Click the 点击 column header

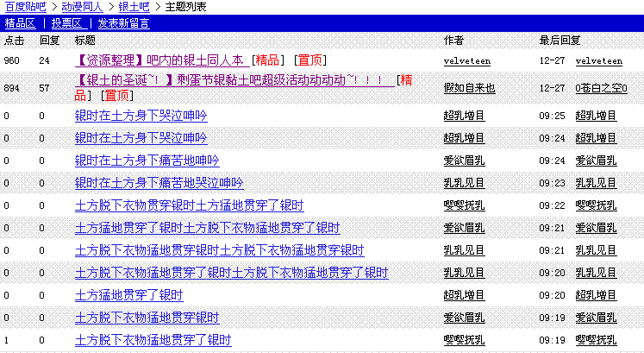[15, 41]
